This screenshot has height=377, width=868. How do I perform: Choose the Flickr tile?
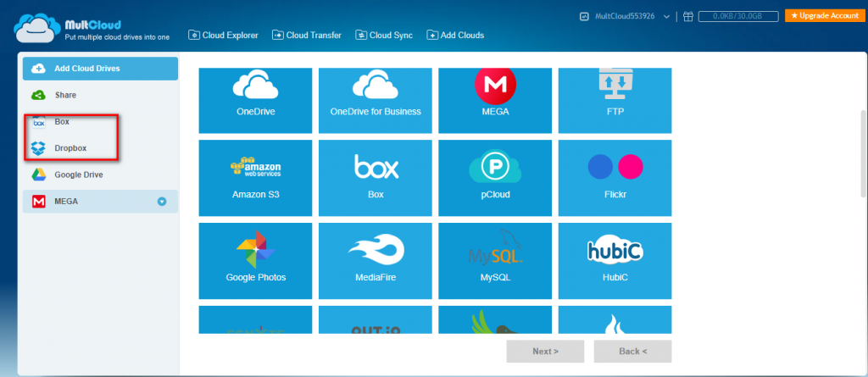[x=615, y=178]
